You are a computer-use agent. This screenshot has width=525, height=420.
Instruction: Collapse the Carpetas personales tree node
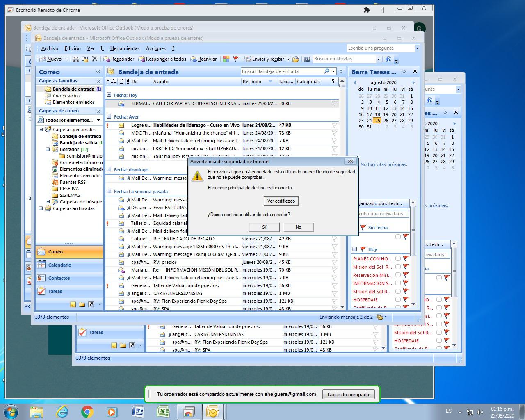[41, 130]
